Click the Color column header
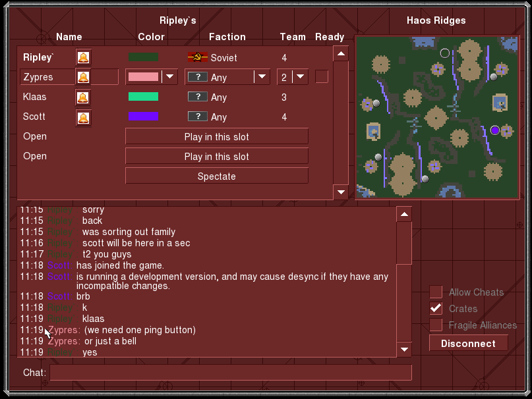 tap(152, 37)
